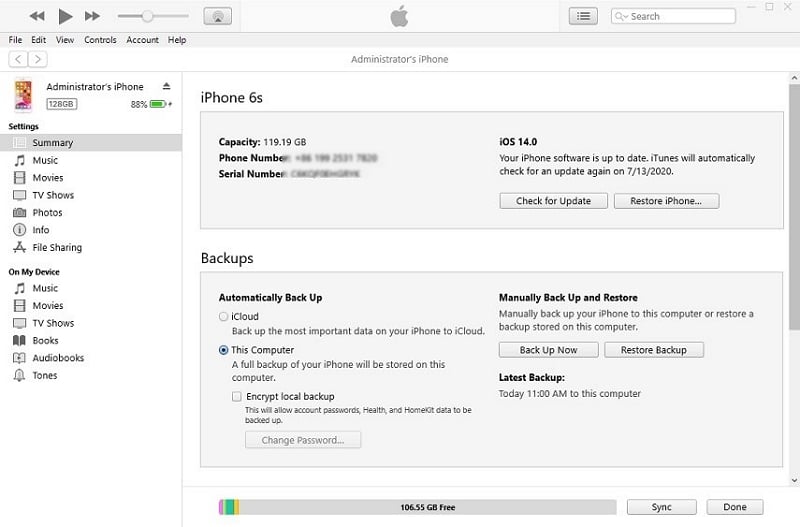The height and width of the screenshot is (527, 800).
Task: Click the Play button in playback controls
Action: pos(65,16)
